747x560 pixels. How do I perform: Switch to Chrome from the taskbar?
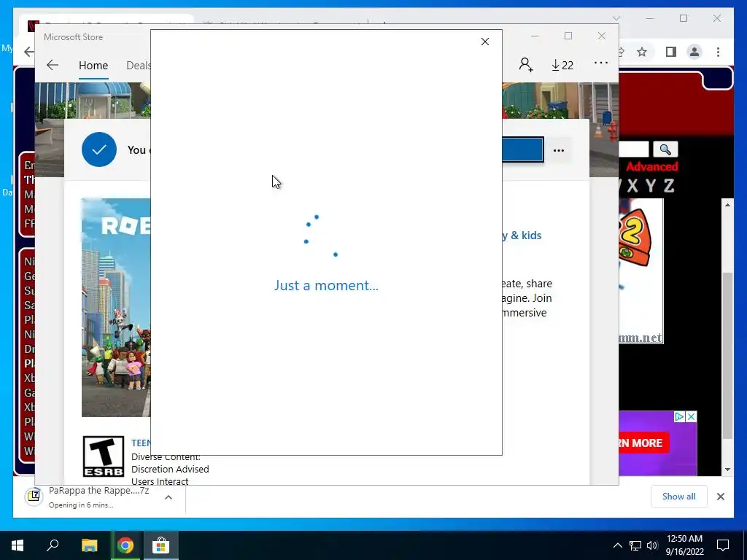pos(125,545)
